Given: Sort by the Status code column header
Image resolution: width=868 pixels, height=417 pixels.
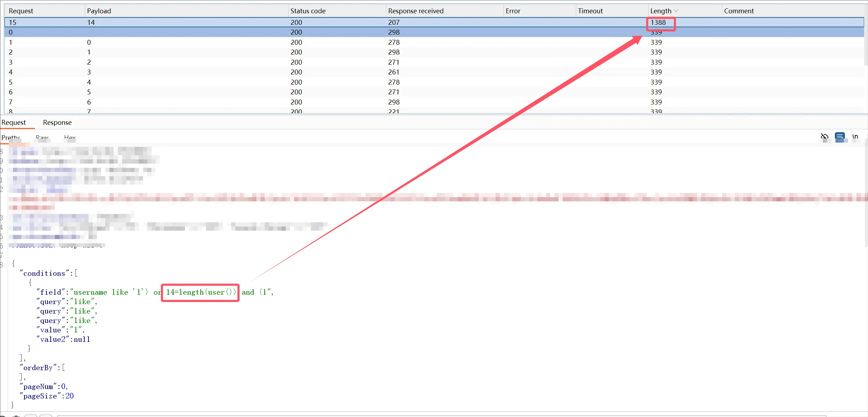Looking at the screenshot, I should [x=308, y=11].
